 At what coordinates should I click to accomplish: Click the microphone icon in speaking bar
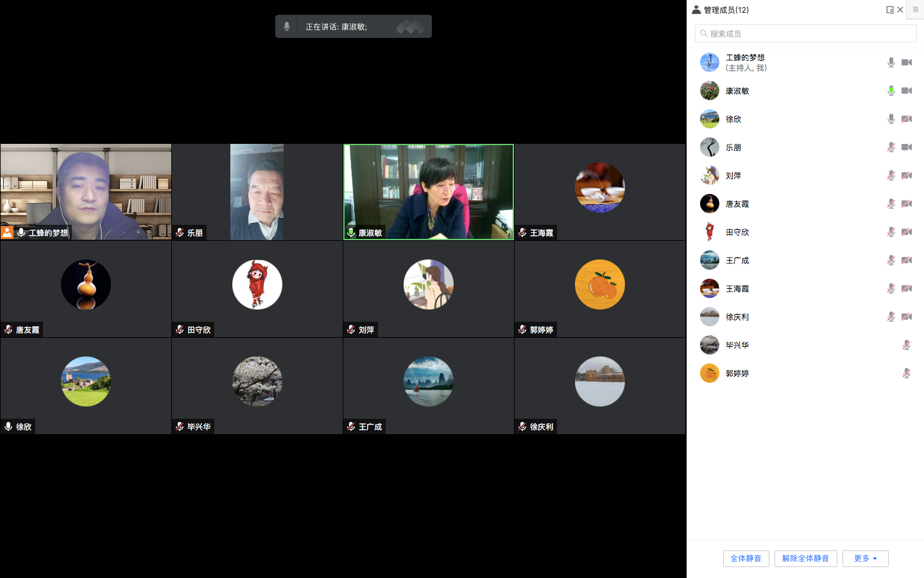pyautogui.click(x=287, y=26)
